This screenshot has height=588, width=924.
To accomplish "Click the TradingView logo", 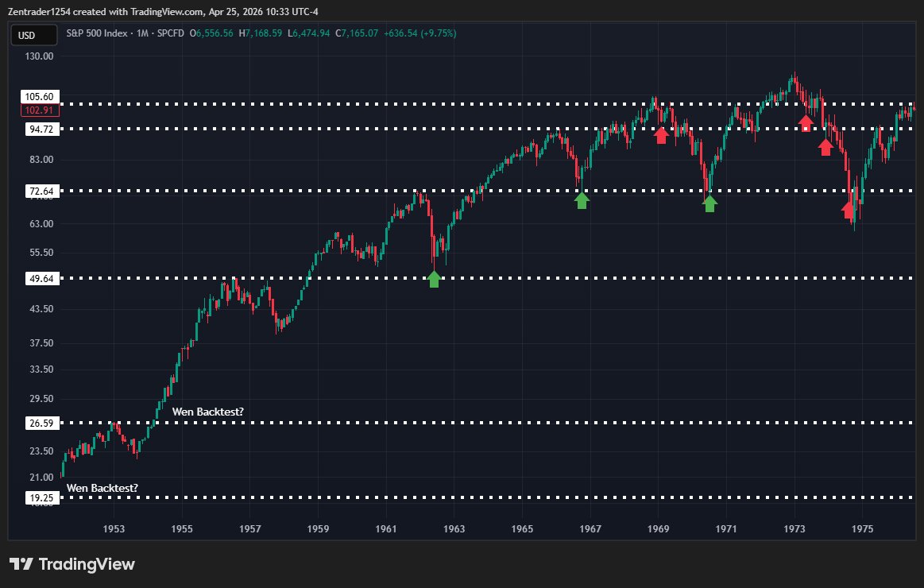I will pyautogui.click(x=72, y=564).
